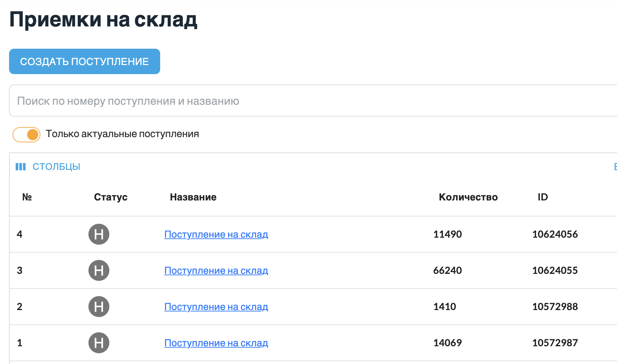Click the ID value 10572987
Image resolution: width=617 pixels, height=364 pixels.
click(x=555, y=343)
